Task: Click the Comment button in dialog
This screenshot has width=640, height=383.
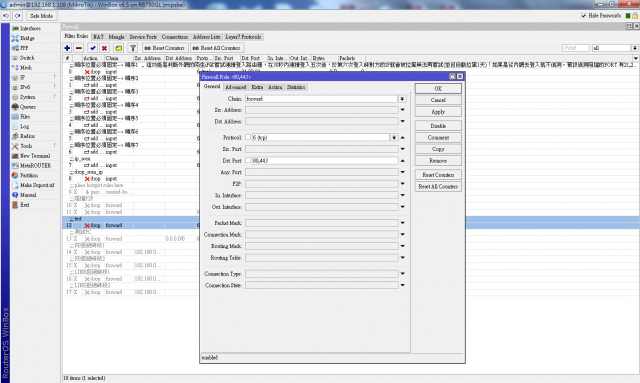Action: tap(438, 138)
